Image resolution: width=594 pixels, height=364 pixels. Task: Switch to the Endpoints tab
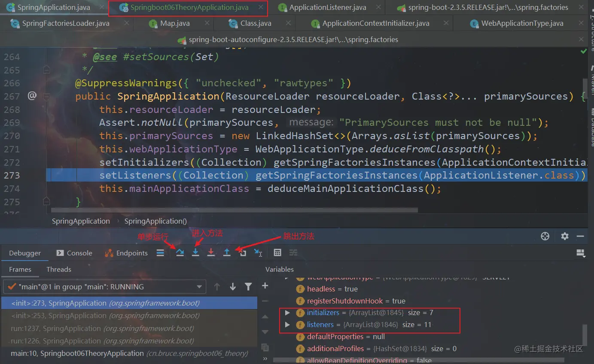tap(126, 253)
